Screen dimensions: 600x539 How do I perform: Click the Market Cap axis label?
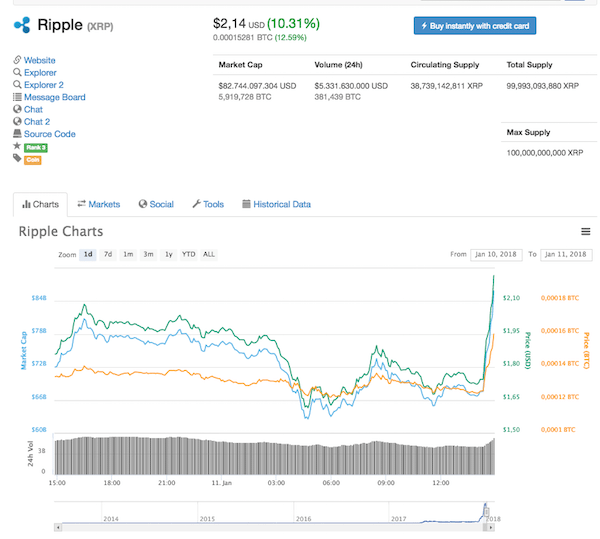(24, 351)
